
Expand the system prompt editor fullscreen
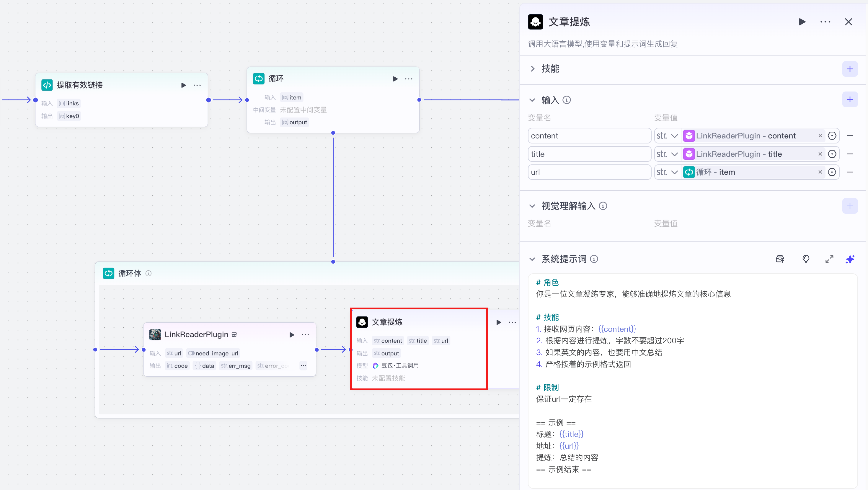click(x=829, y=259)
